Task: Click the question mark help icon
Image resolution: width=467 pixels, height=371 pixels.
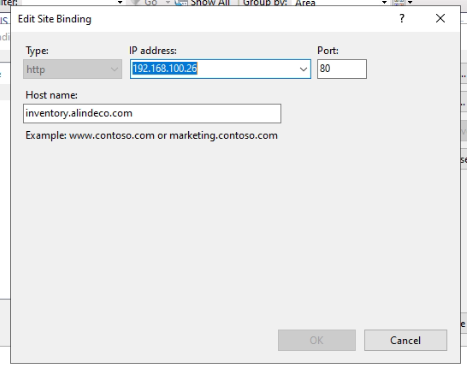Action: coord(402,18)
